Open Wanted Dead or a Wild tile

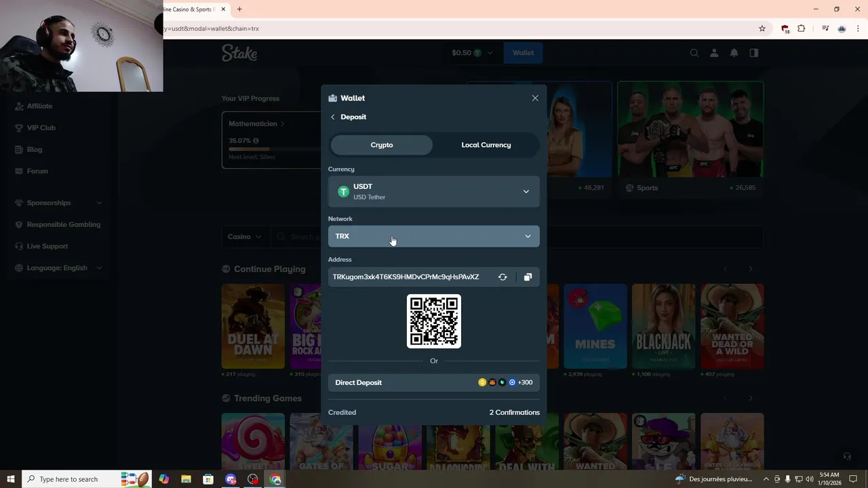click(x=732, y=326)
